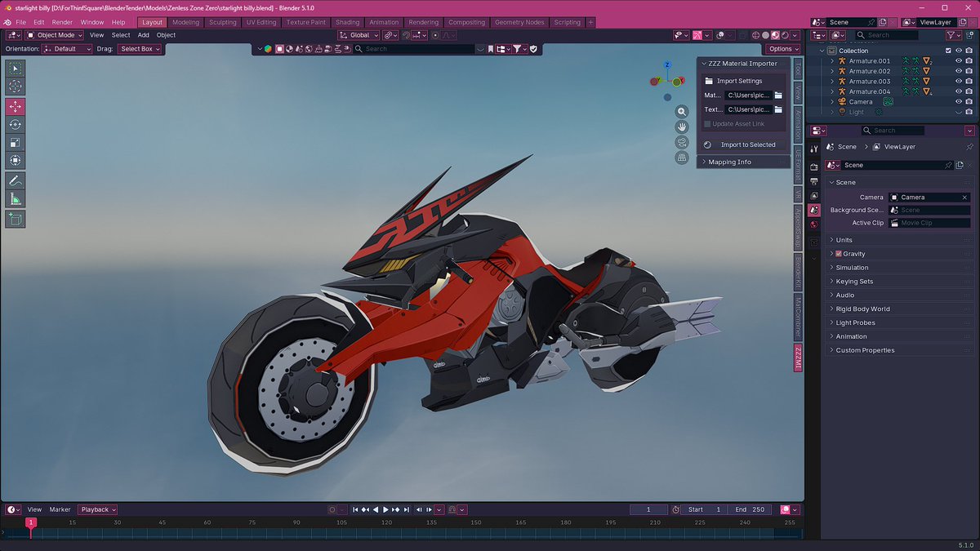Choose the Move tool
Image resolution: width=980 pixels, height=551 pixels.
[x=16, y=107]
